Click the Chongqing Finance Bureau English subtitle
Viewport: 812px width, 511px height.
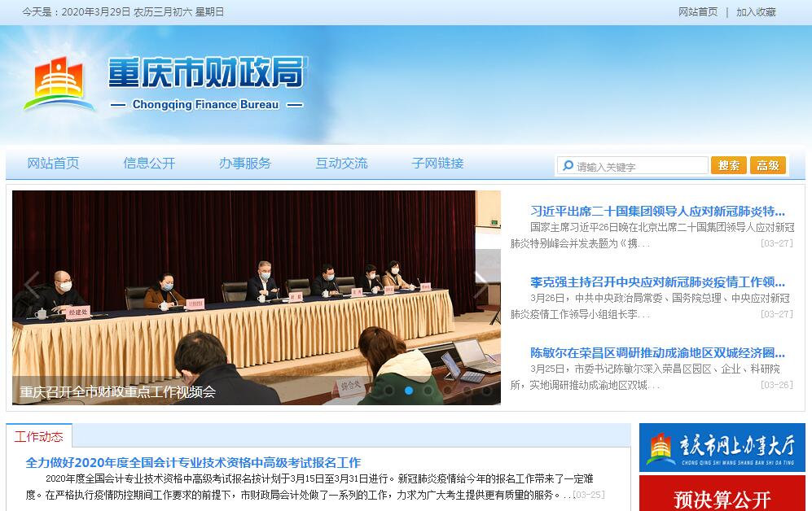point(205,104)
